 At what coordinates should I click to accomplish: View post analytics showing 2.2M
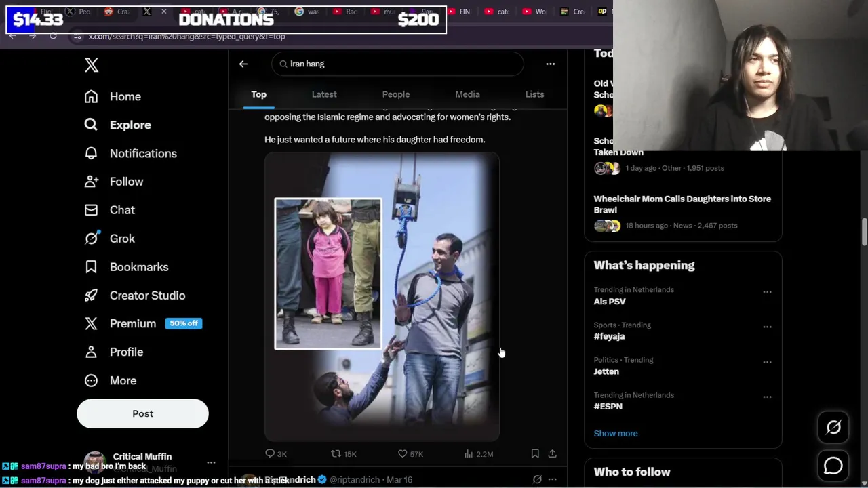pyautogui.click(x=469, y=453)
